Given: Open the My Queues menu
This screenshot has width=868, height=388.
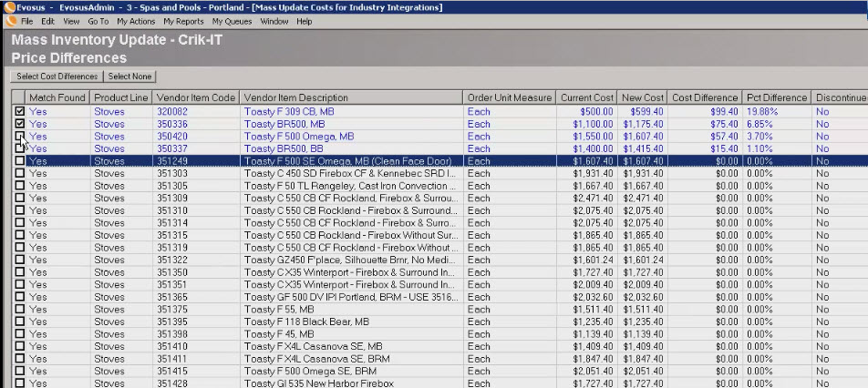Looking at the screenshot, I should (232, 22).
